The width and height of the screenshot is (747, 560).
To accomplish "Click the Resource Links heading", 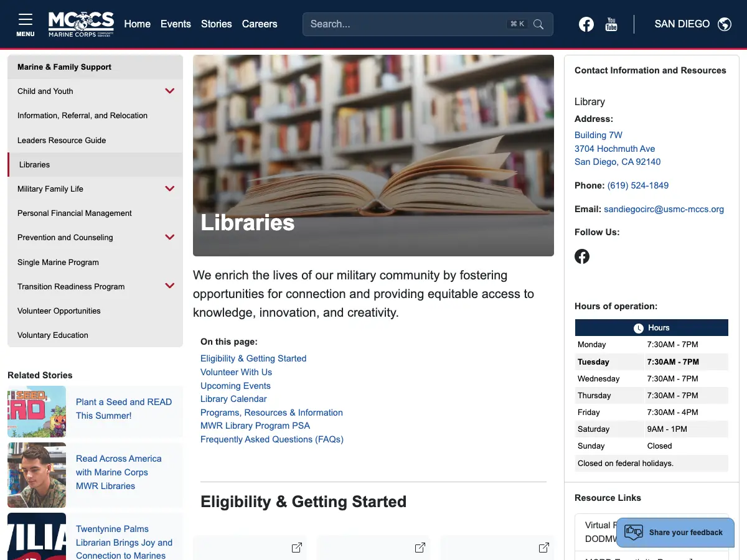I will click(608, 498).
